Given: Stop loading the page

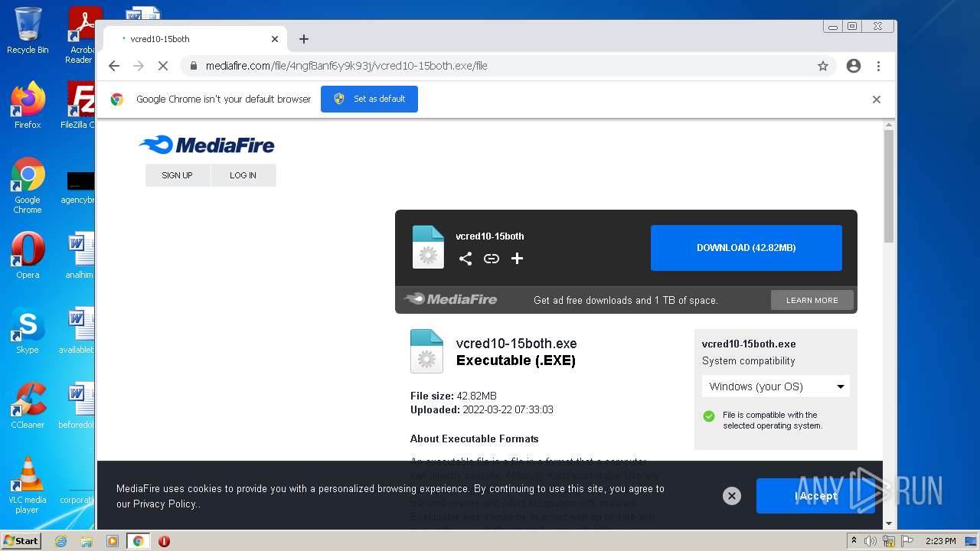Looking at the screenshot, I should coord(163,66).
